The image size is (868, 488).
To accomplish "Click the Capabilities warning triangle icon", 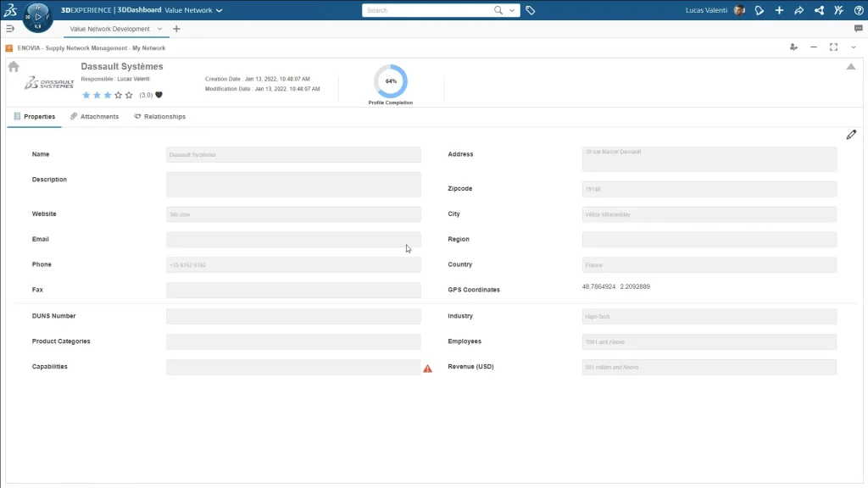I will click(427, 369).
